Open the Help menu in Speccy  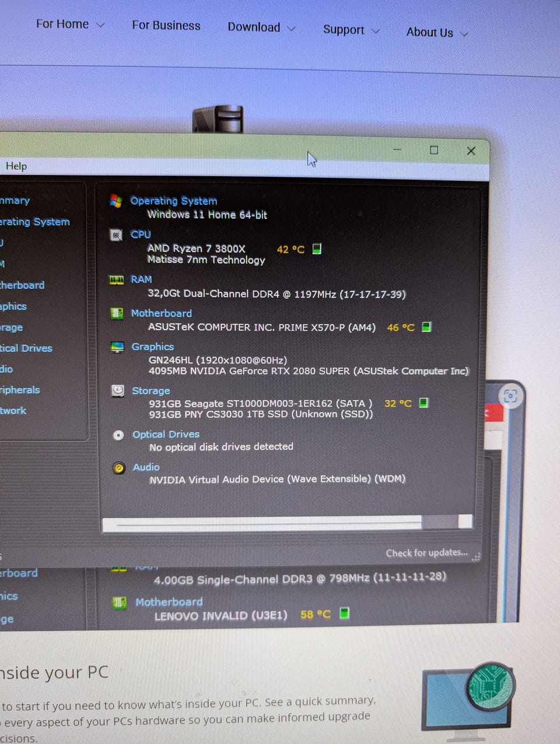point(16,166)
